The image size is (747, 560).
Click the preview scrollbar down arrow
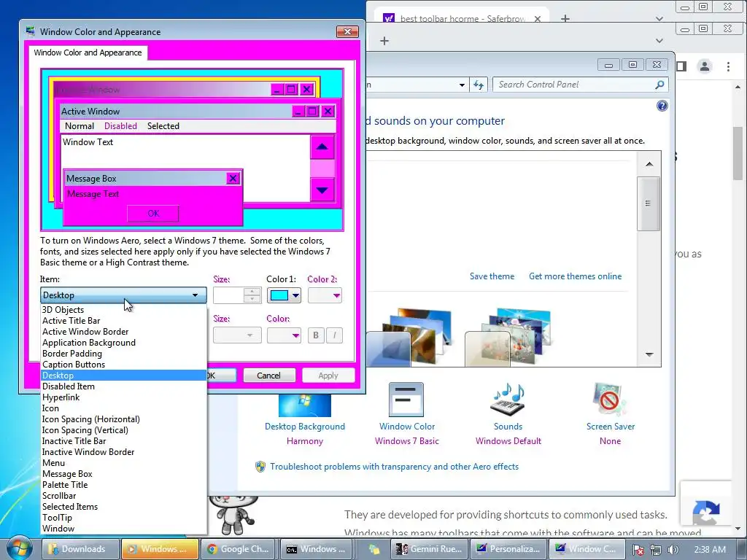coord(322,190)
